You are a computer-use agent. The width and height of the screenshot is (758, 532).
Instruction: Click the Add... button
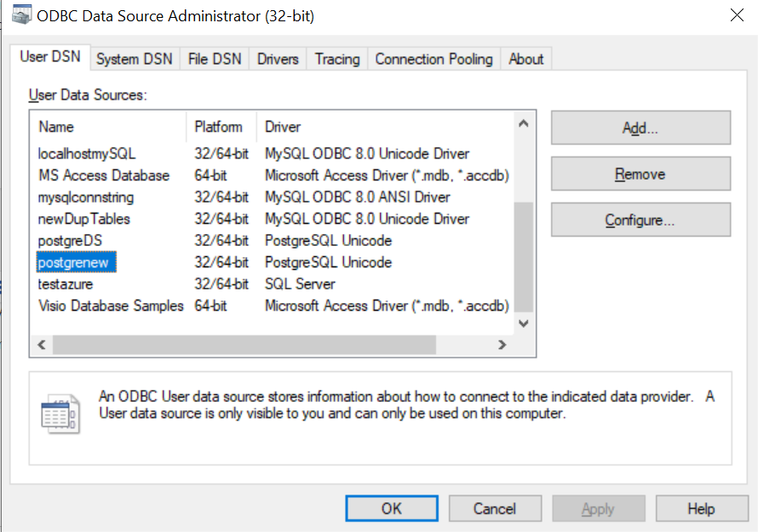tap(640, 128)
